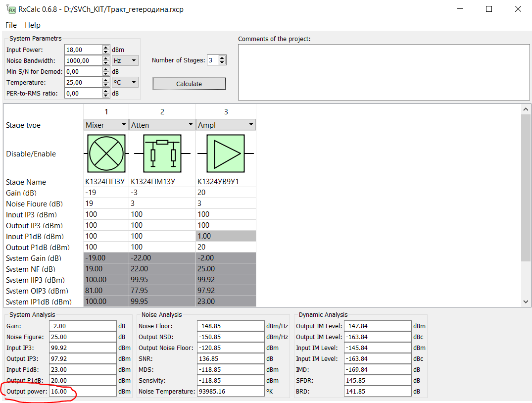Toggle the Amplifier stage enable icon
Viewport: 532px width, 403px height.
pyautogui.click(x=226, y=153)
